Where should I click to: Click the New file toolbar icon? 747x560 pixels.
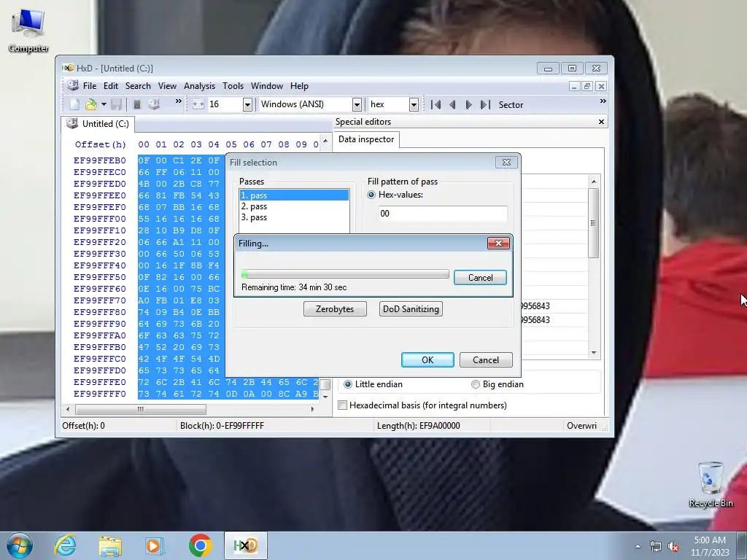pyautogui.click(x=75, y=104)
